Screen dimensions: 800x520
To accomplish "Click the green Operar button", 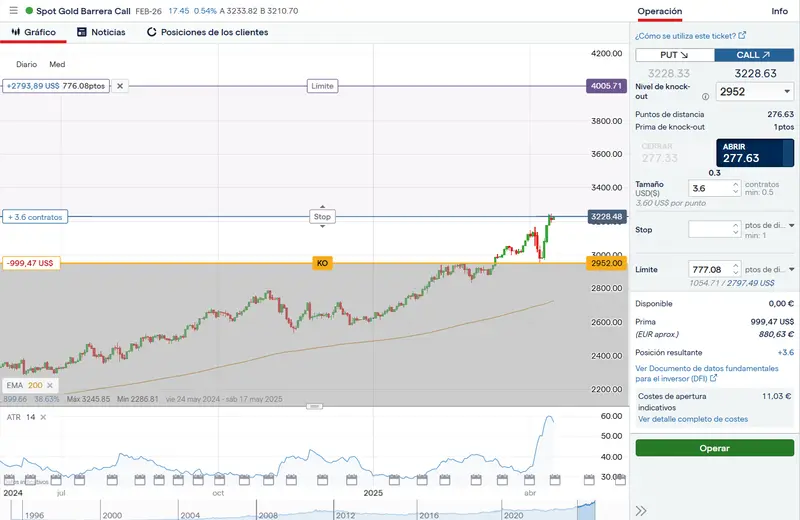I will [714, 448].
